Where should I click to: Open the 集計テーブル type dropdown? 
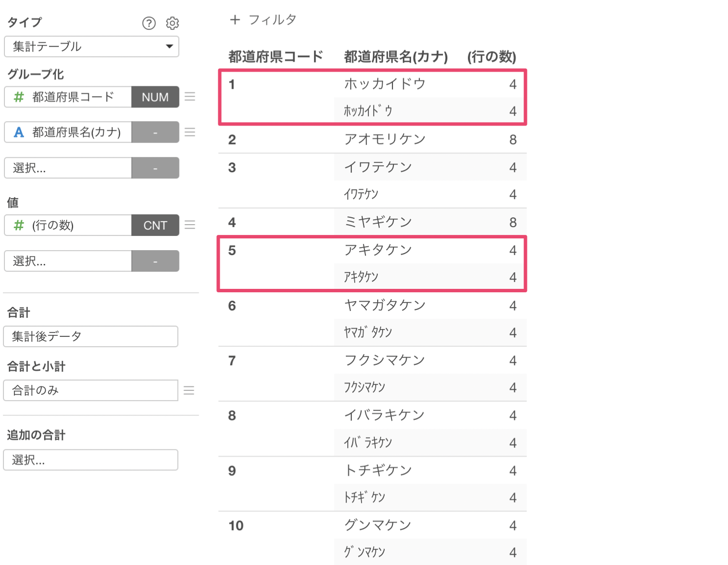click(92, 47)
